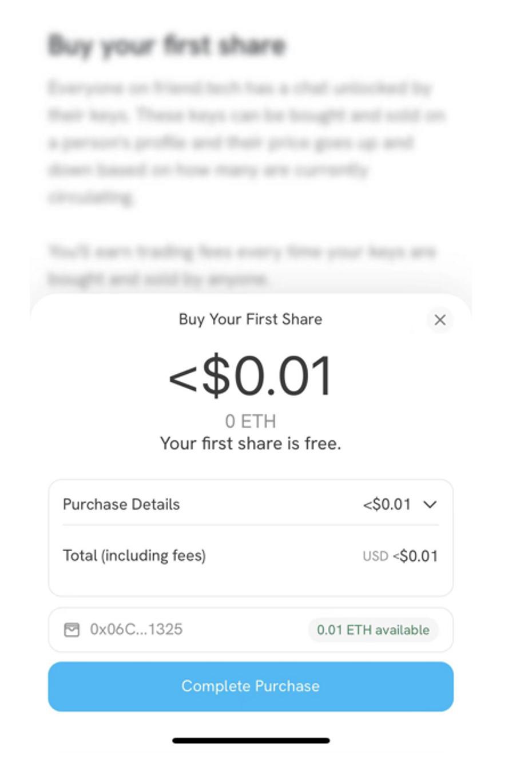Click the wallet address 0x06C...1325
This screenshot has height=775, width=532.
[x=136, y=629]
